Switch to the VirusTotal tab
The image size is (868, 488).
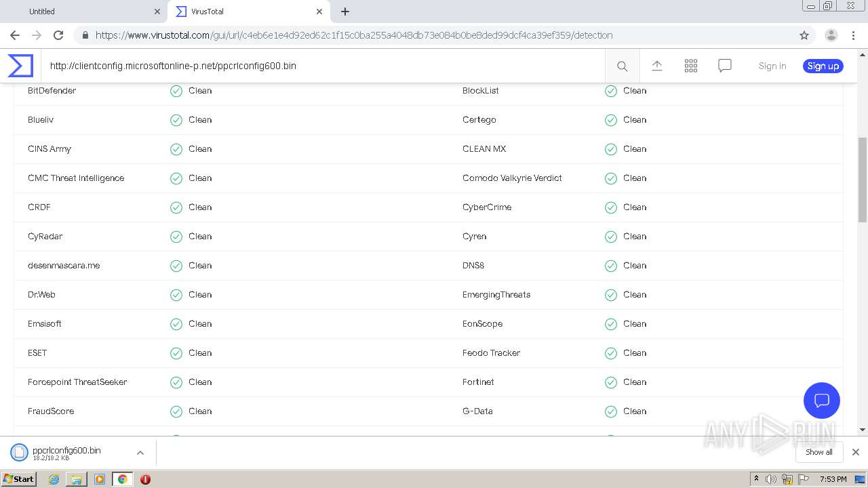click(248, 12)
